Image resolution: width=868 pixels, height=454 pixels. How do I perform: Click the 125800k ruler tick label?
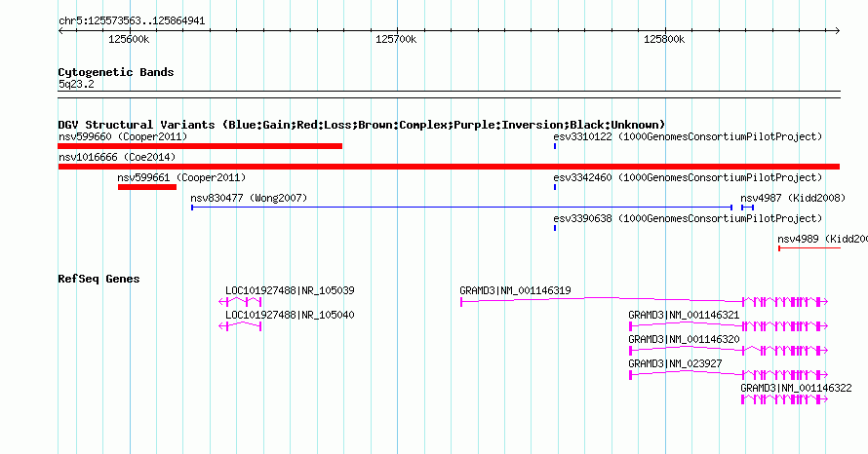(664, 39)
